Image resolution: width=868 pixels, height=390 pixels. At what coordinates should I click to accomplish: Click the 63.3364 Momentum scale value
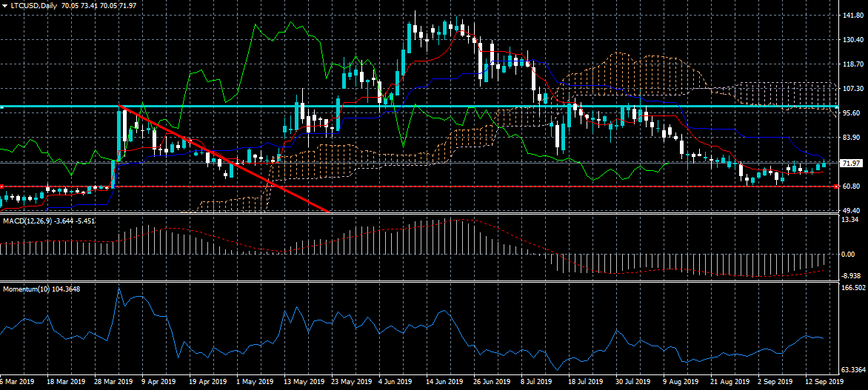tap(853, 369)
